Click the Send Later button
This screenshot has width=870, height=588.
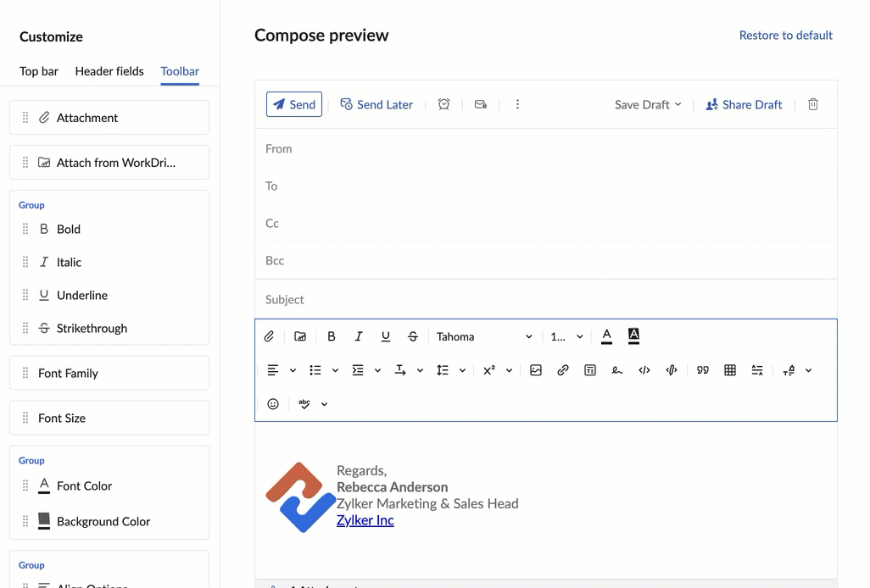376,104
